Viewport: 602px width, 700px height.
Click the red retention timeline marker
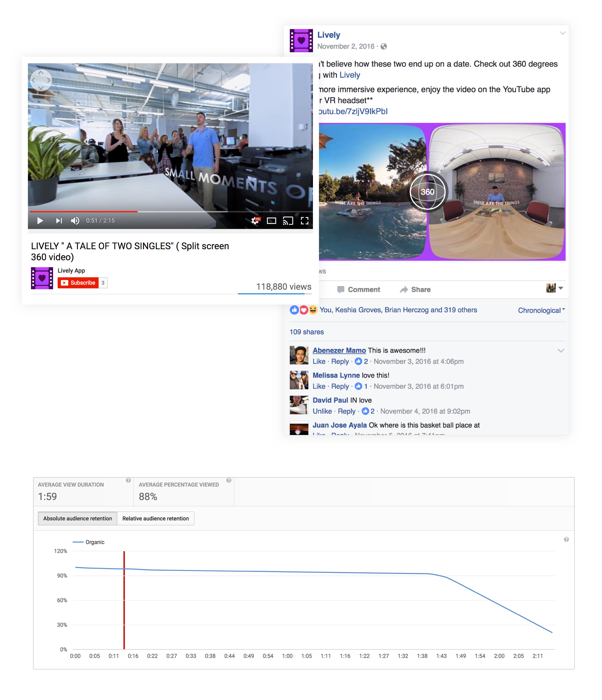coord(124,600)
